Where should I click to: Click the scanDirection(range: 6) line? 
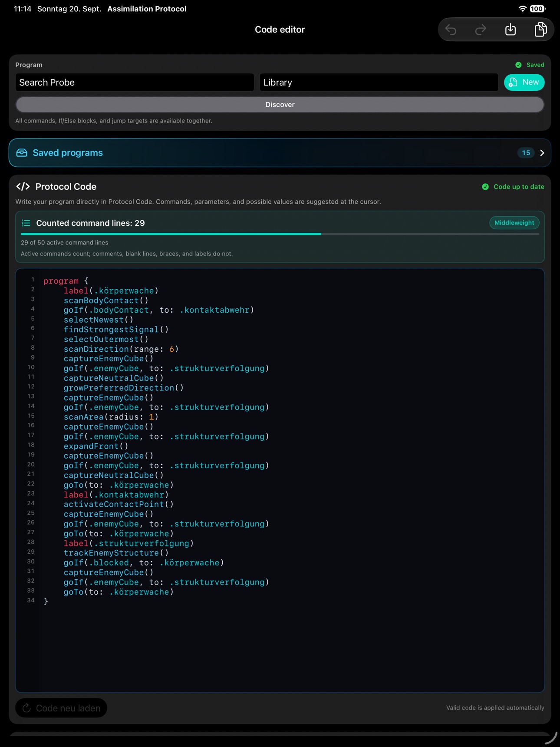coord(121,349)
